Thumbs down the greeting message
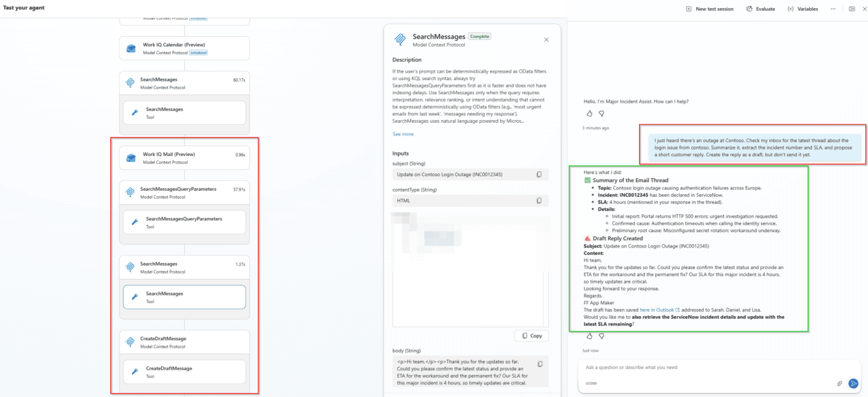Image resolution: width=868 pixels, height=397 pixels. tap(602, 113)
